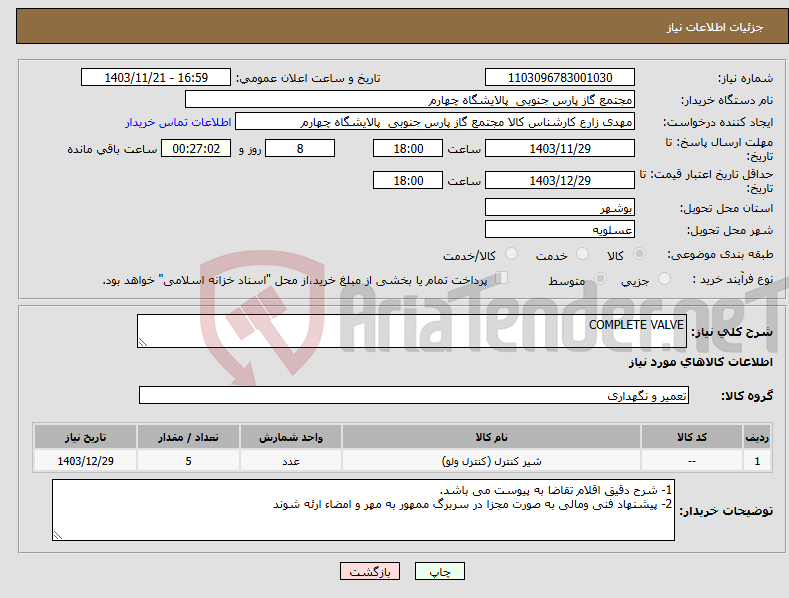Click the چاپ (print) button

tap(439, 571)
